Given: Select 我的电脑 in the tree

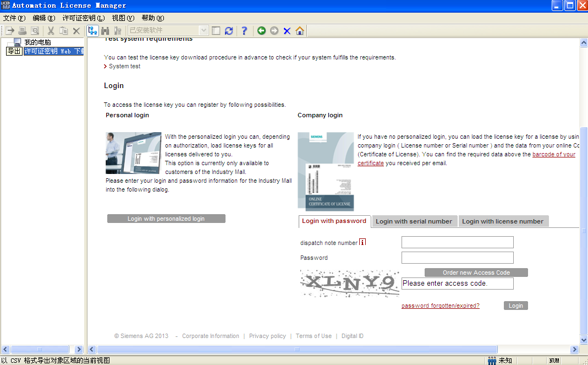Looking at the screenshot, I should coord(37,42).
